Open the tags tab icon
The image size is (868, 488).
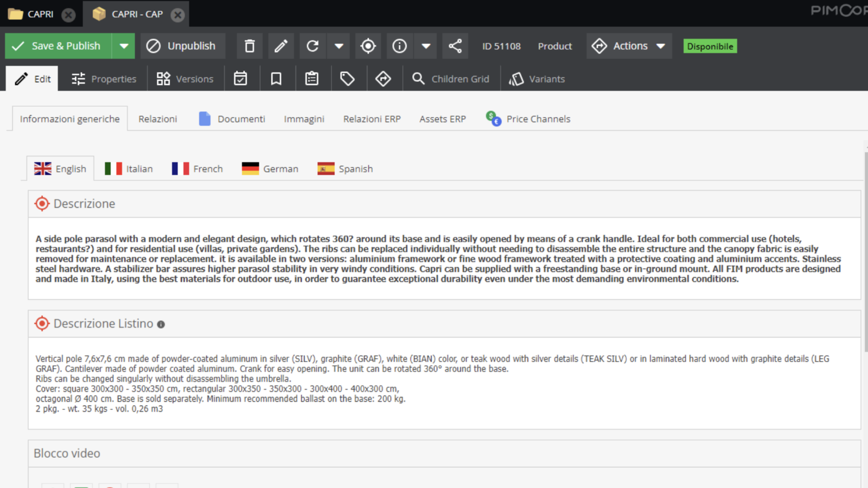click(347, 79)
